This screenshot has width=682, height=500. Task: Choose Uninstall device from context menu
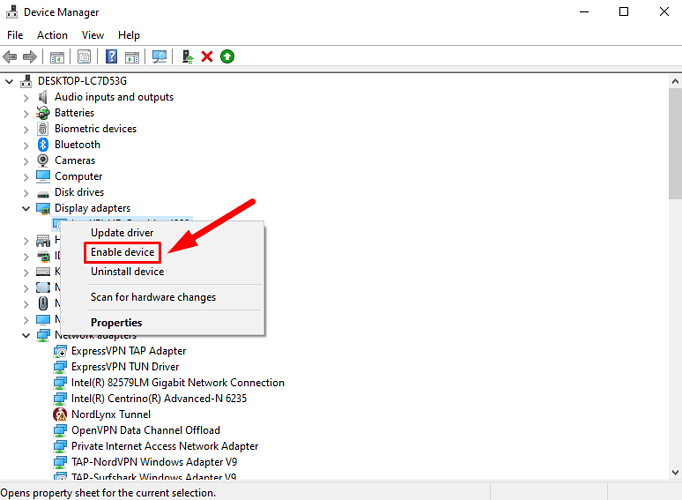click(127, 271)
